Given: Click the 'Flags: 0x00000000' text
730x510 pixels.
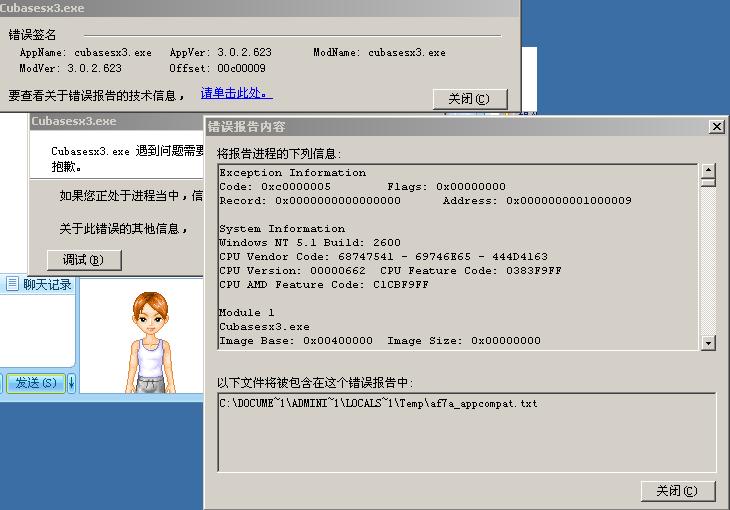Looking at the screenshot, I should pyautogui.click(x=446, y=187).
